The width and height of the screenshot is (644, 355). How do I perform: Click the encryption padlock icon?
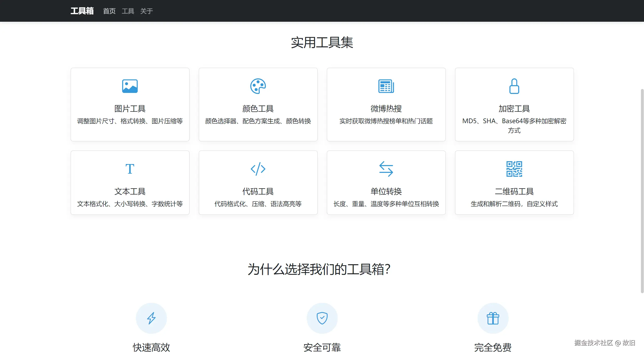(514, 86)
